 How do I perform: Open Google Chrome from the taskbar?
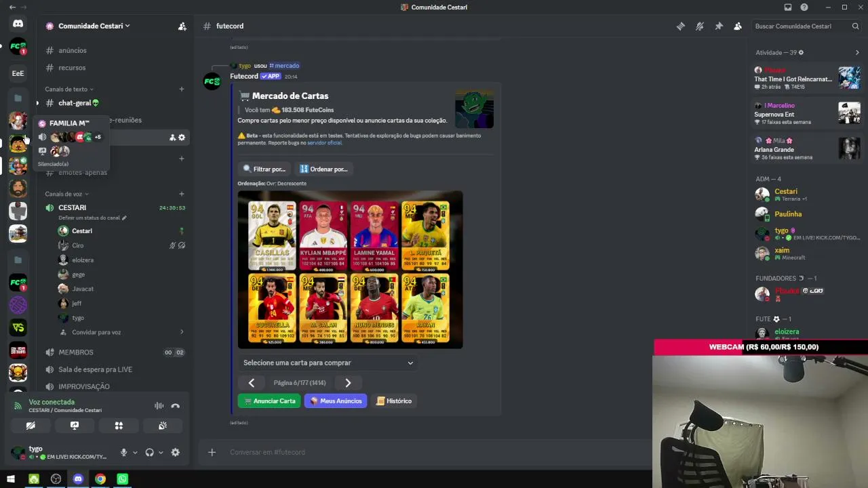(100, 479)
